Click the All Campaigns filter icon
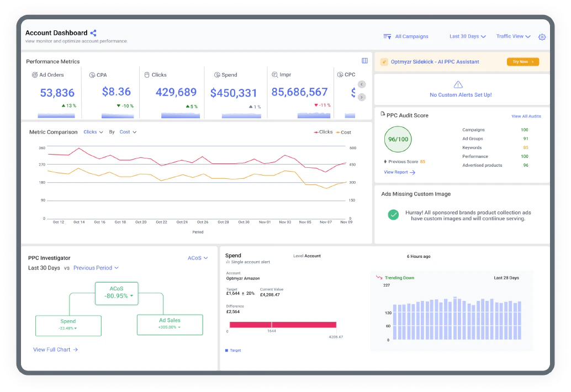The width and height of the screenshot is (571, 392). coord(387,36)
